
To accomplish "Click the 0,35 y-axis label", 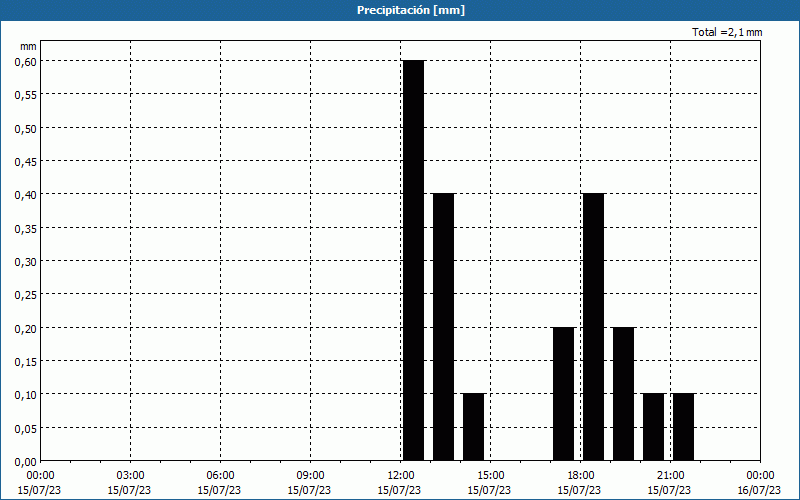I will (26, 229).
